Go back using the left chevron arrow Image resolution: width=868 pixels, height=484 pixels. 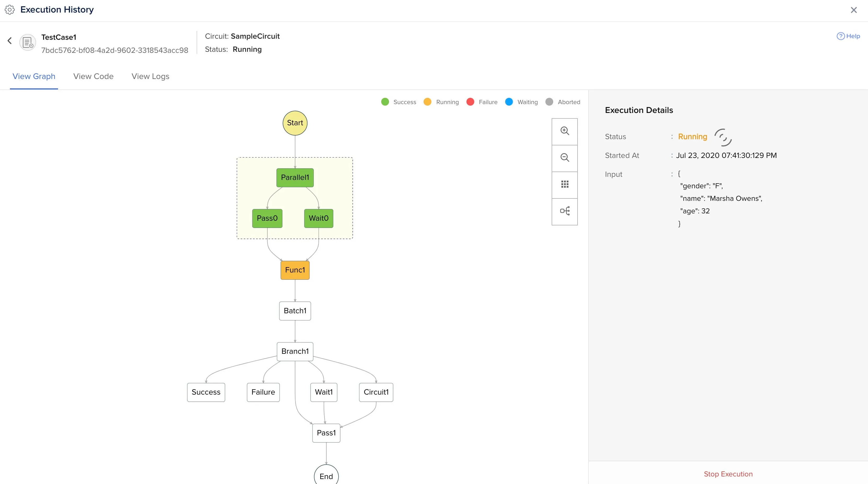tap(10, 41)
